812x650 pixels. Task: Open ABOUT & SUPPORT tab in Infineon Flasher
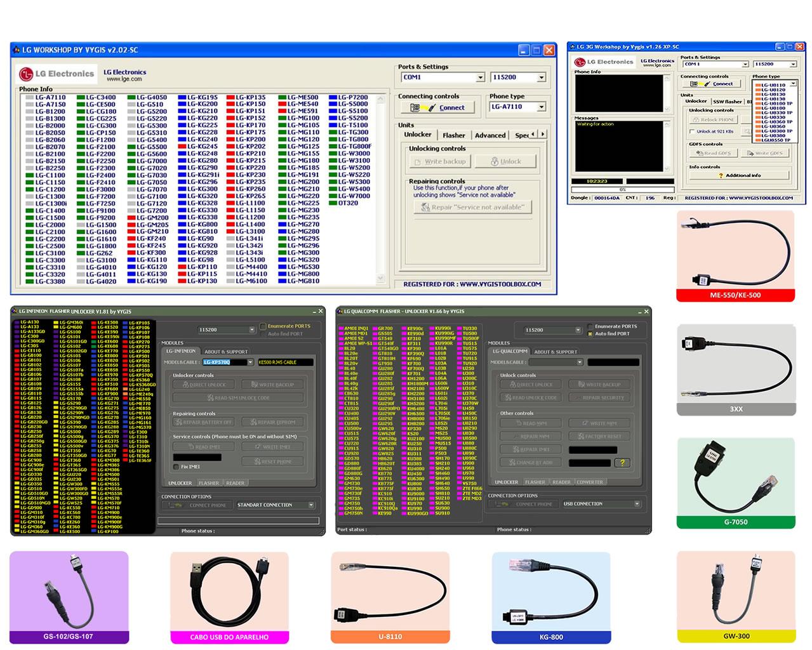click(x=226, y=352)
